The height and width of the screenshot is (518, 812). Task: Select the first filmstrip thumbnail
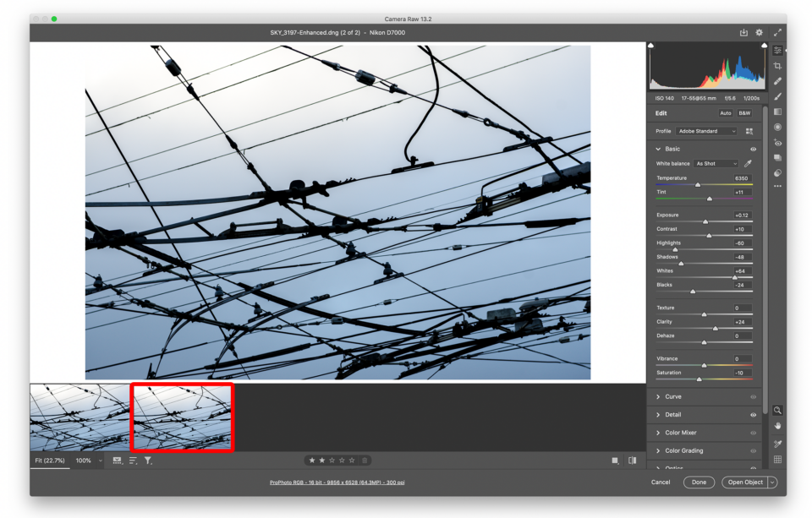coord(80,417)
